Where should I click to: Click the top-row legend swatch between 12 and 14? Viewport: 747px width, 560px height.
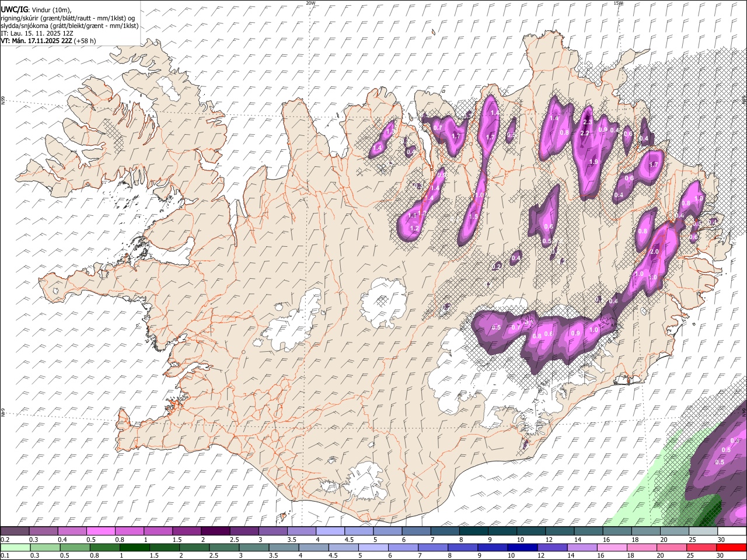560,531
